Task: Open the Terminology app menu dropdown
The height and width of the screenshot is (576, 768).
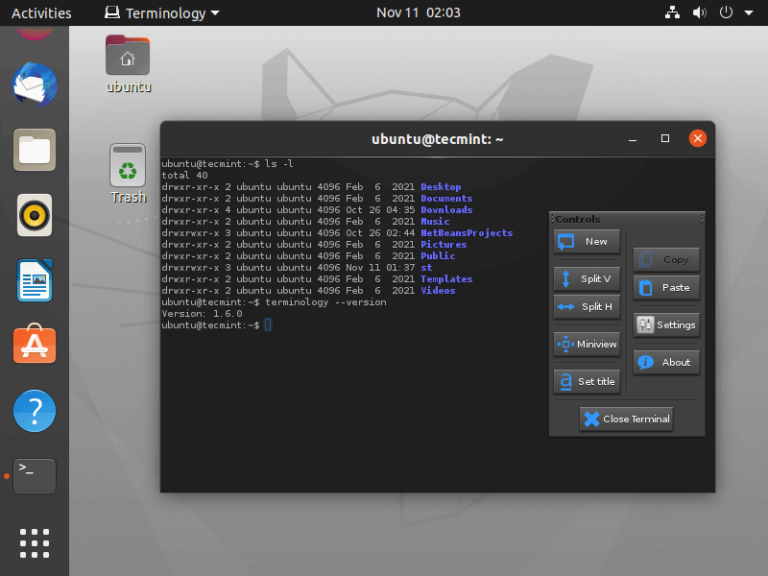Action: click(x=162, y=13)
